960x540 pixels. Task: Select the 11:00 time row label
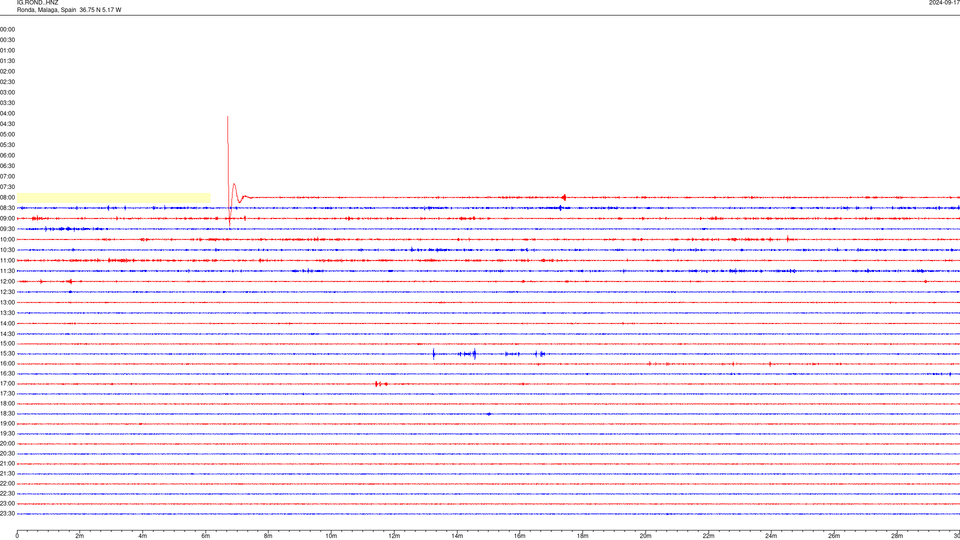tap(7, 260)
